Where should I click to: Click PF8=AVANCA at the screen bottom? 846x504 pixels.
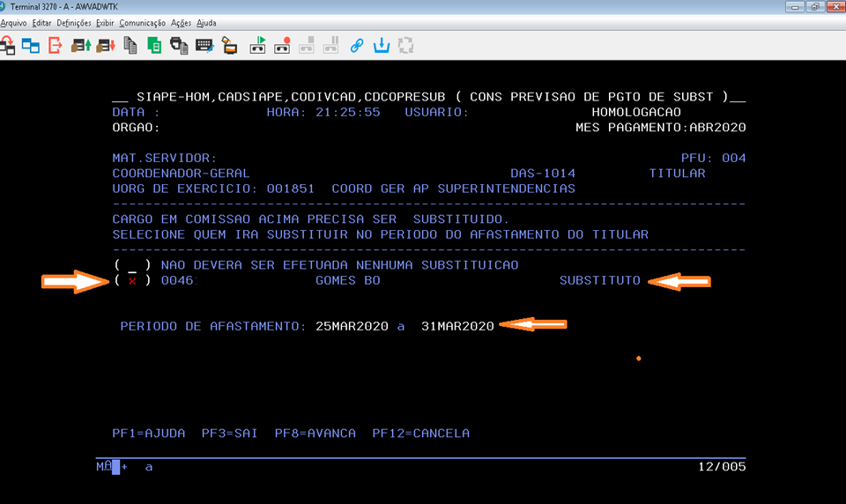[315, 434]
